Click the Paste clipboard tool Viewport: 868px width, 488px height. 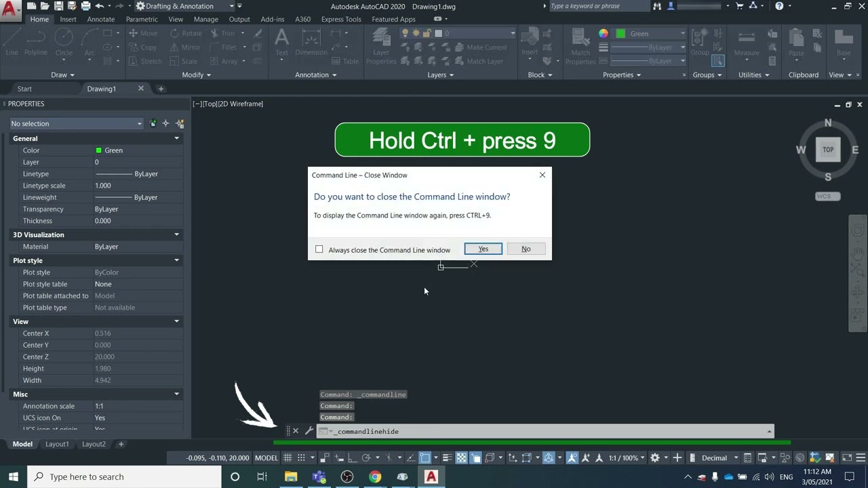pos(797,43)
